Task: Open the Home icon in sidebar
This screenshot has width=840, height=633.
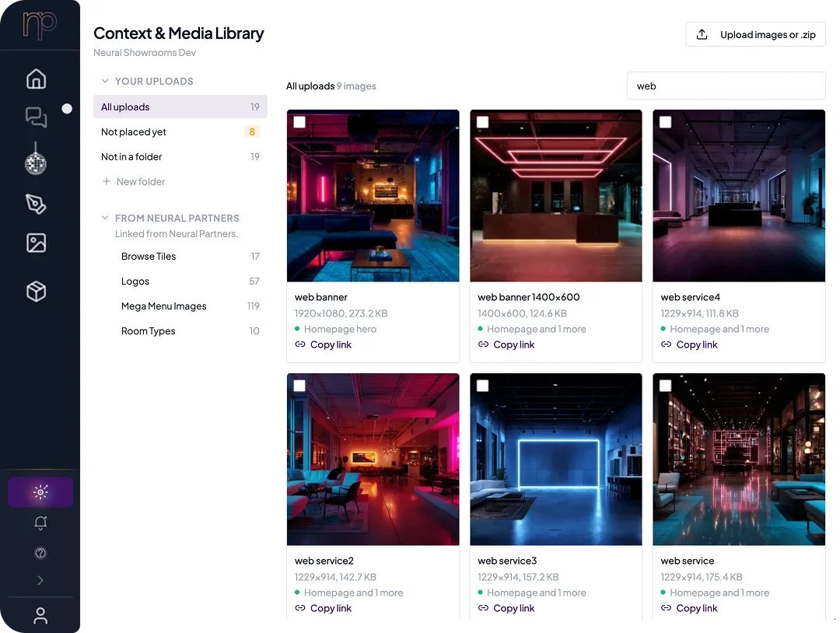Action: [37, 79]
